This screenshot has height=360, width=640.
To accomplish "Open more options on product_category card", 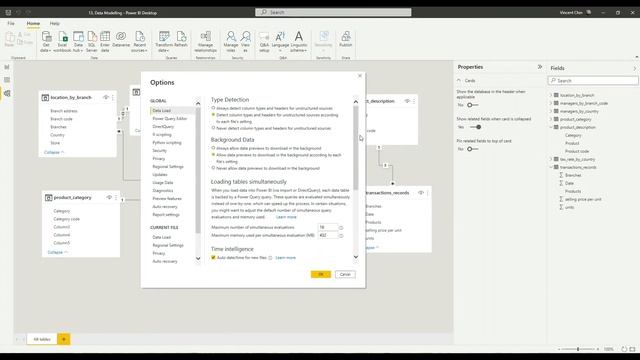I will coord(116,198).
